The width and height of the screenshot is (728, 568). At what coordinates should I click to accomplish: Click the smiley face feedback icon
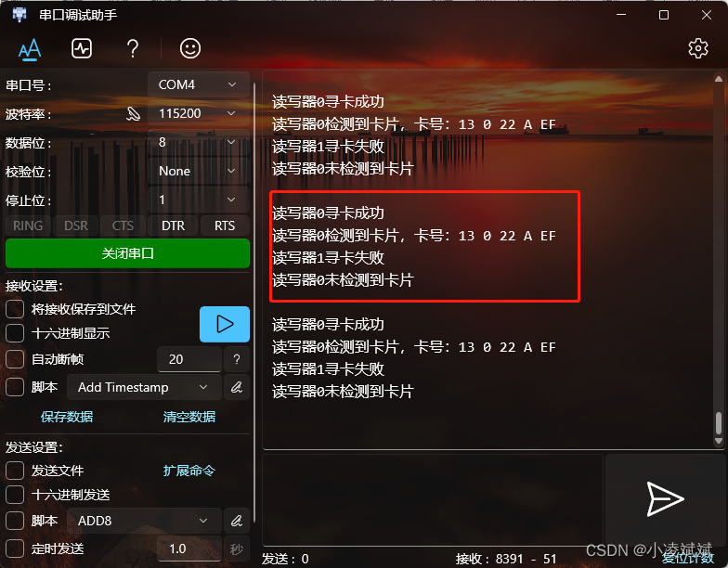pos(190,48)
